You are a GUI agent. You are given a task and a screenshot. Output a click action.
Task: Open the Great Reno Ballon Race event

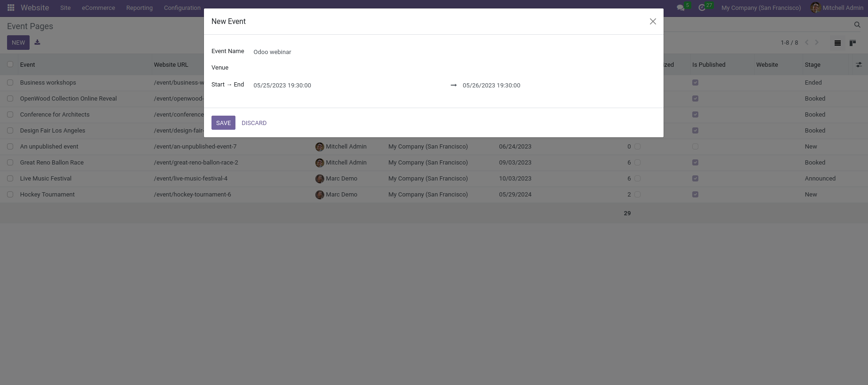point(52,163)
